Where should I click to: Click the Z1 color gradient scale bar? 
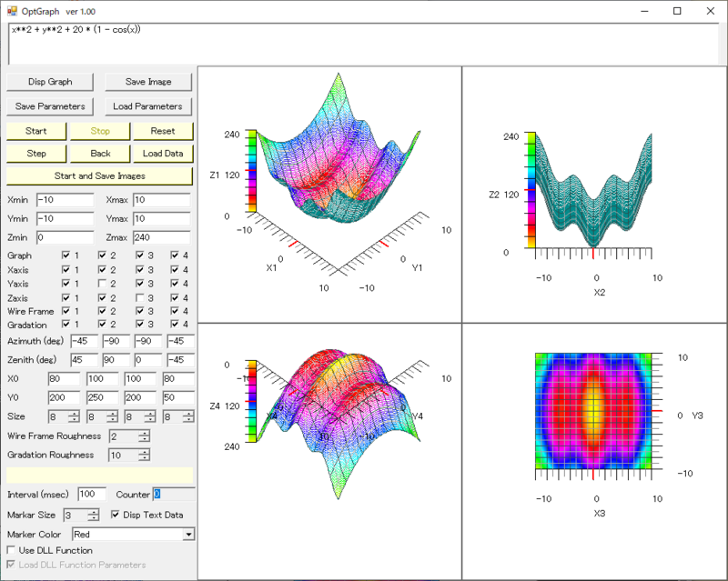point(250,173)
